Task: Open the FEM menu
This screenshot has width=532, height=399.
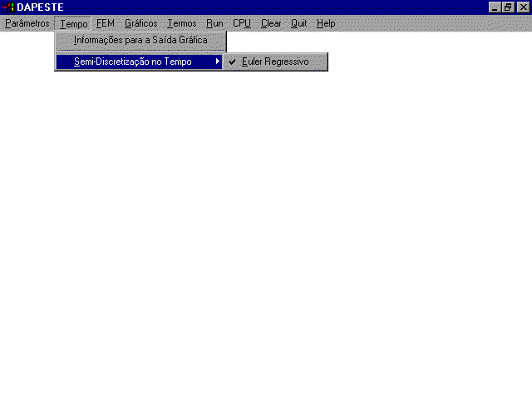Action: pos(106,23)
